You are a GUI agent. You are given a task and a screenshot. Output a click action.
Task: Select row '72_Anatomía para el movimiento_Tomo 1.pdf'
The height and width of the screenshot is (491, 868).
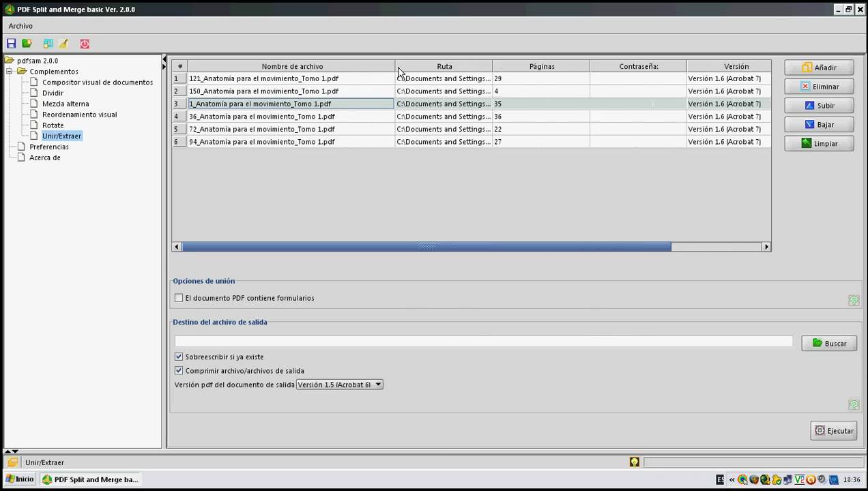(472, 129)
